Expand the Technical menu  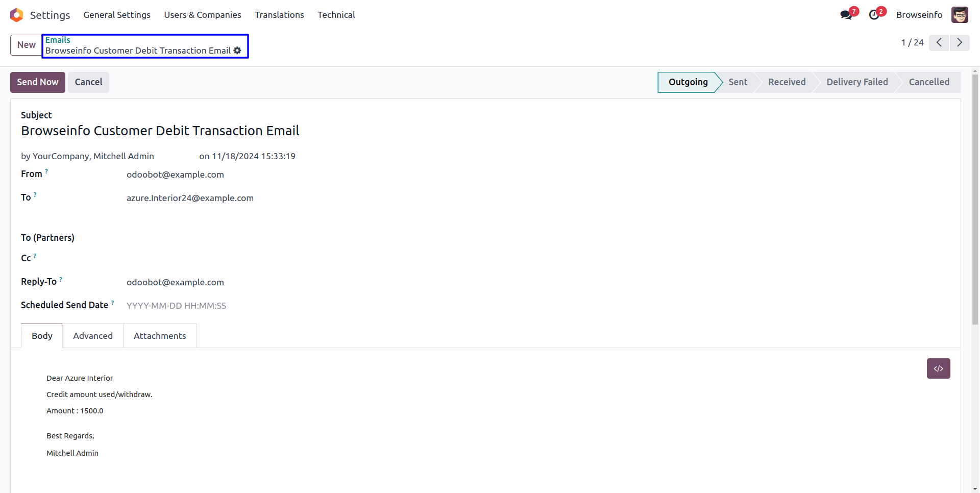pyautogui.click(x=336, y=15)
